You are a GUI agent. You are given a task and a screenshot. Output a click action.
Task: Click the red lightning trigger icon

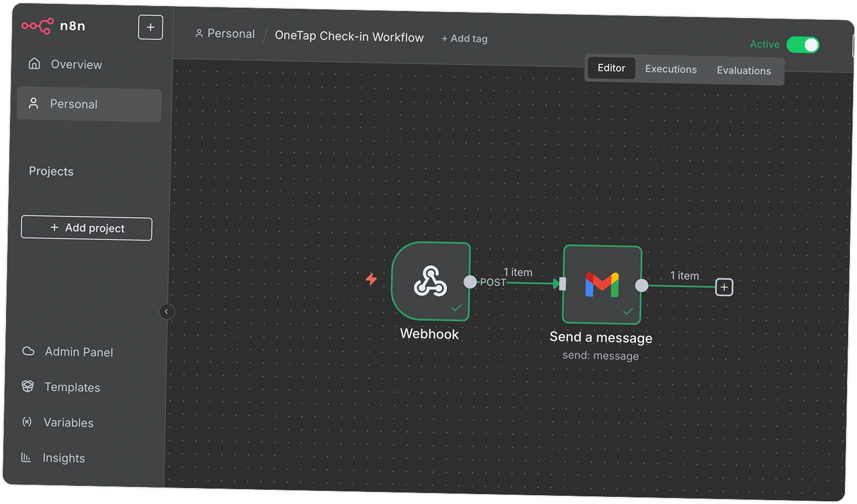click(371, 279)
